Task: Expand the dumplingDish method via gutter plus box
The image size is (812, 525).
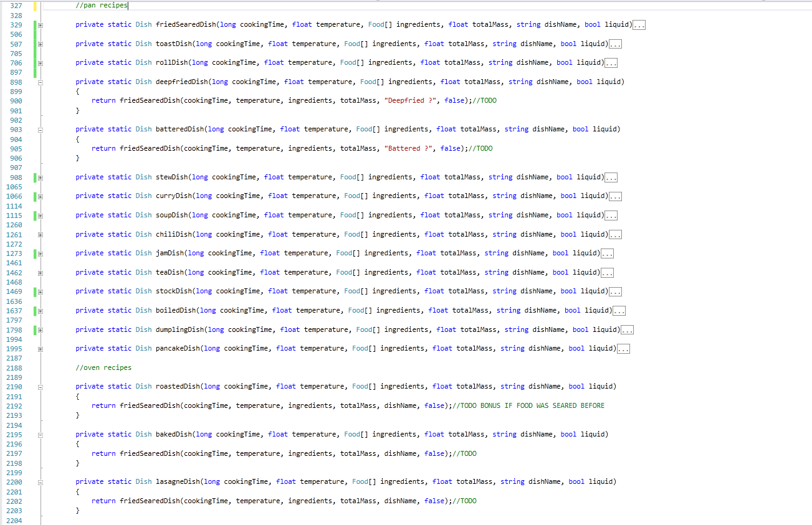Action: point(41,330)
